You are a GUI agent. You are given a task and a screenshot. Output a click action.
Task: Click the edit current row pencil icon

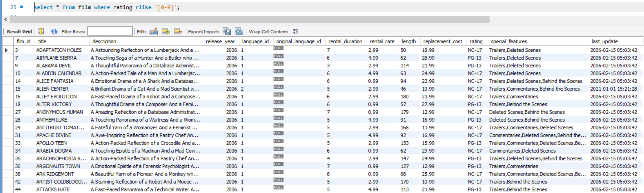[154, 32]
